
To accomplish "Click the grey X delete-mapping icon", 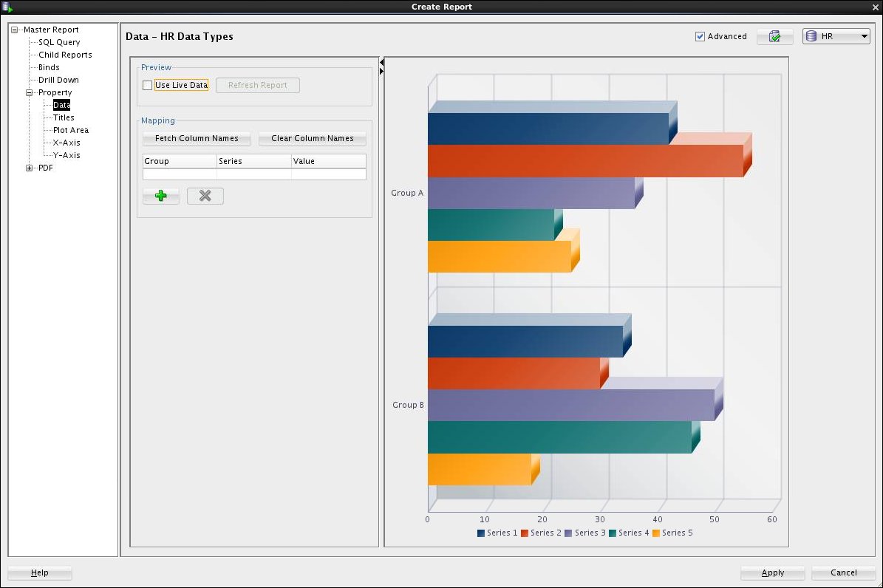I will pyautogui.click(x=205, y=196).
